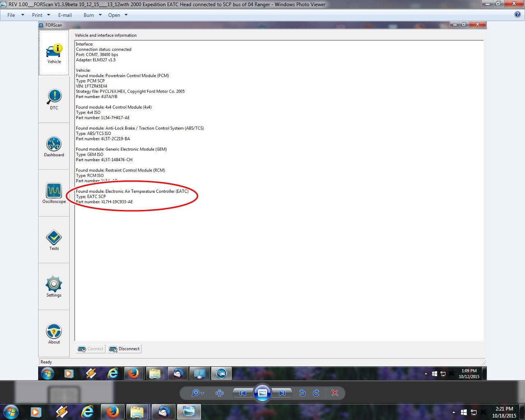This screenshot has width=525, height=420.
Task: Open the Tests section in FORScan
Action: 54,240
